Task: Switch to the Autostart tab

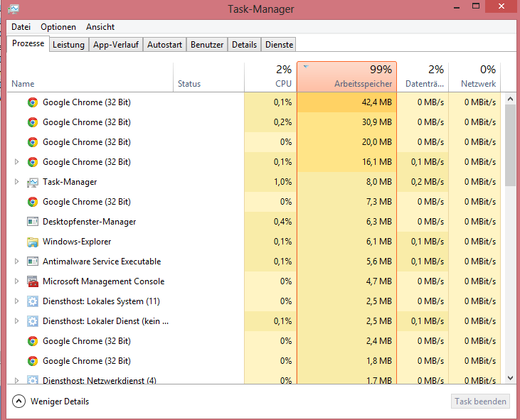Action: pos(164,45)
